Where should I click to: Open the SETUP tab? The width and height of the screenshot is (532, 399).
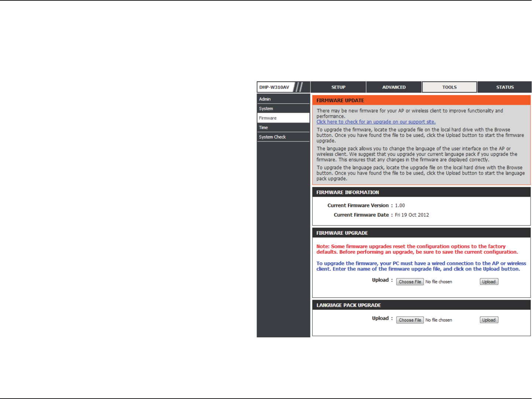pos(338,87)
